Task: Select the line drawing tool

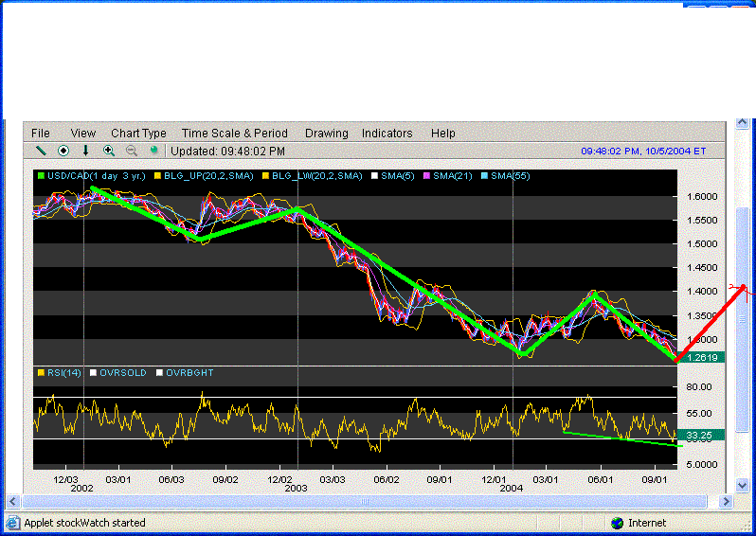Action: 41,151
